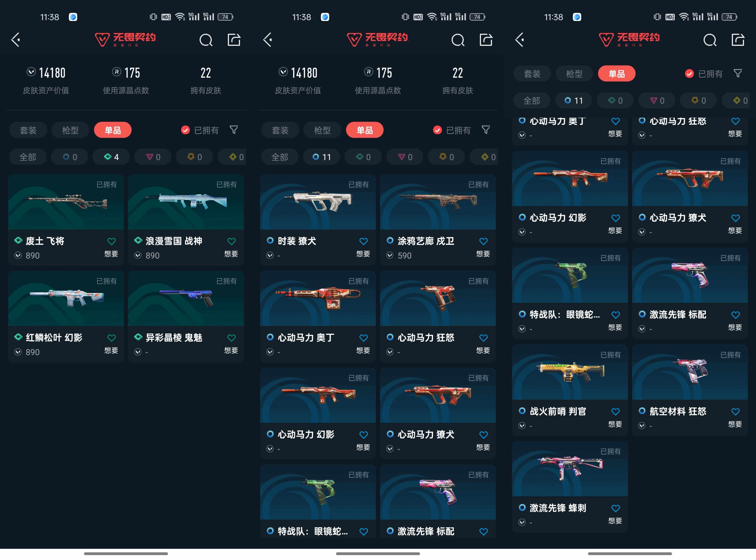Select green rarity filter showing 4
Viewport: 756px width, 560px height.
[x=111, y=157]
